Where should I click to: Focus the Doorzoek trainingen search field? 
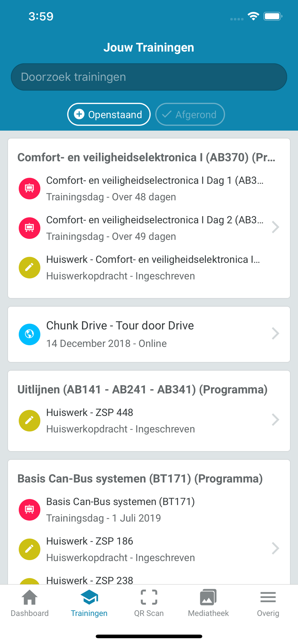149,77
